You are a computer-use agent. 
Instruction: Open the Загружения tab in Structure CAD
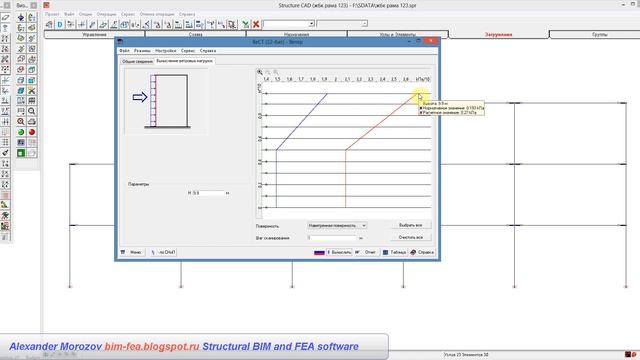498,35
